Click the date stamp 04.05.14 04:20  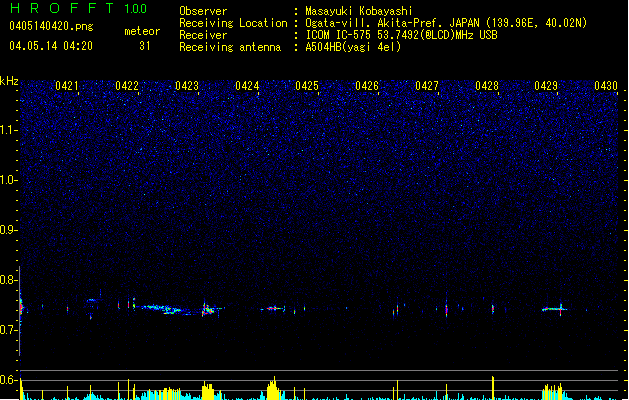(51, 46)
